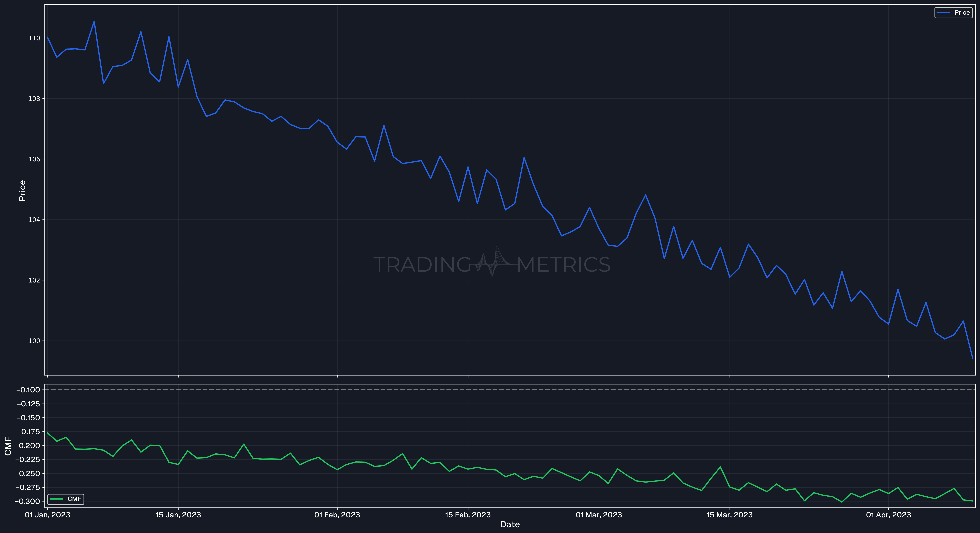Click the '01 Jan, 2023' date label
Screen dimensions: 980x533
tap(48, 515)
